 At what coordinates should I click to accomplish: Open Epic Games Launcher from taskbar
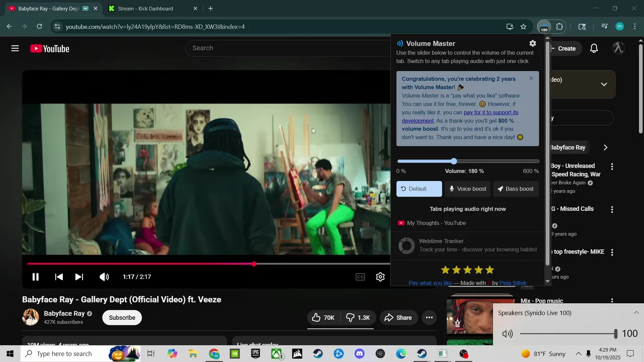[256, 353]
